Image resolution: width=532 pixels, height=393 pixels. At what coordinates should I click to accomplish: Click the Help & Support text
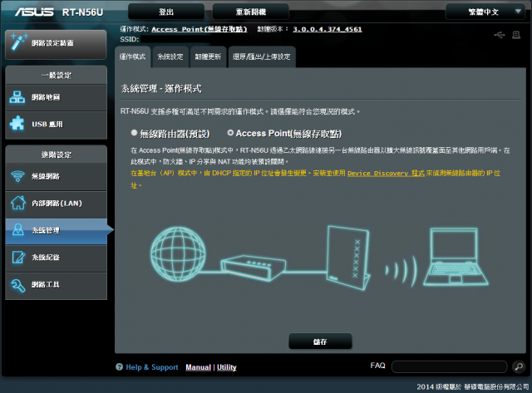(x=152, y=367)
